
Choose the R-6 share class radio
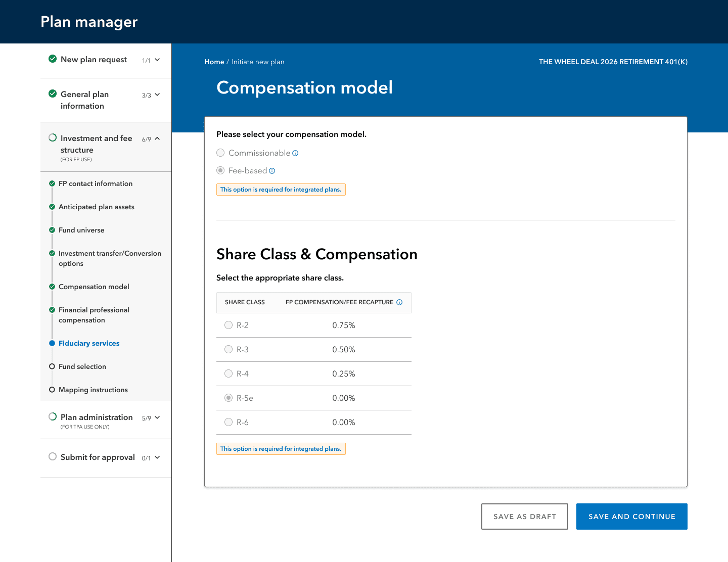tap(229, 422)
